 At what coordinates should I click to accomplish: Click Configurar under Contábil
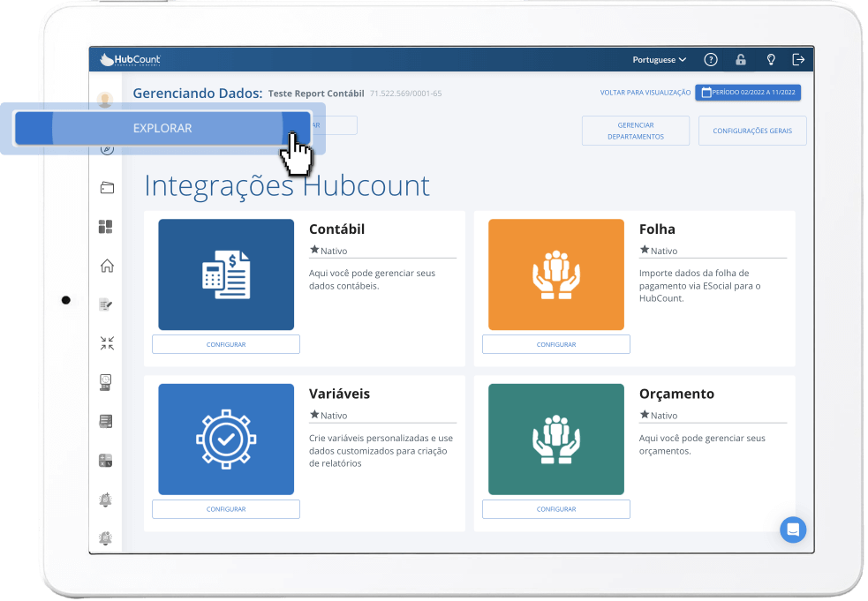pos(226,344)
